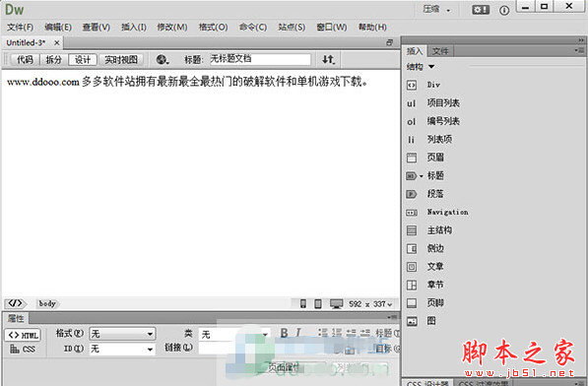
Task: Open sync settings icon in title bar
Action: pyautogui.click(x=481, y=10)
